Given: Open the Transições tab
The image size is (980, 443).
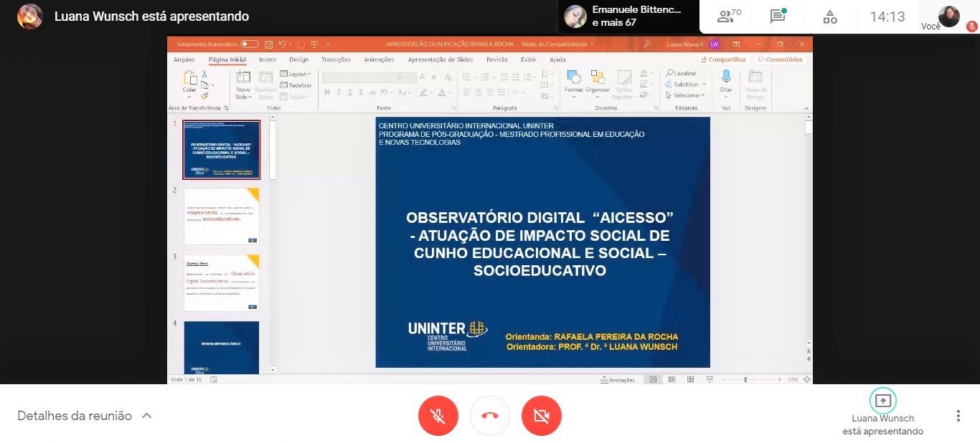Looking at the screenshot, I should click(336, 60).
